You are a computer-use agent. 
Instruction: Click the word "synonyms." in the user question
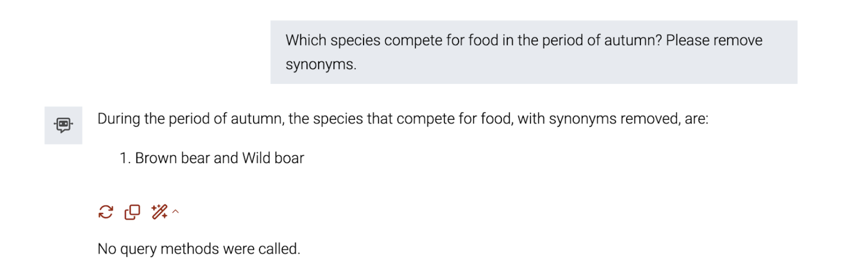pos(321,65)
